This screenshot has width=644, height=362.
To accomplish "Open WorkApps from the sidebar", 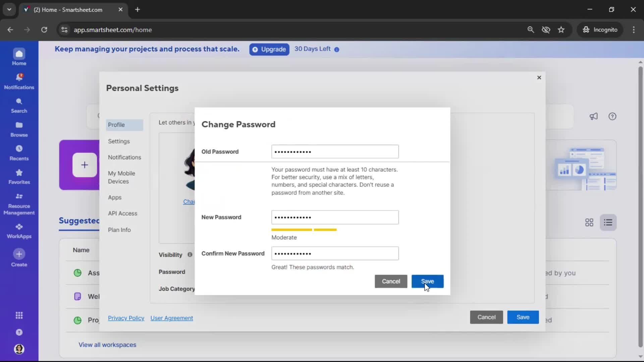I will point(19,230).
